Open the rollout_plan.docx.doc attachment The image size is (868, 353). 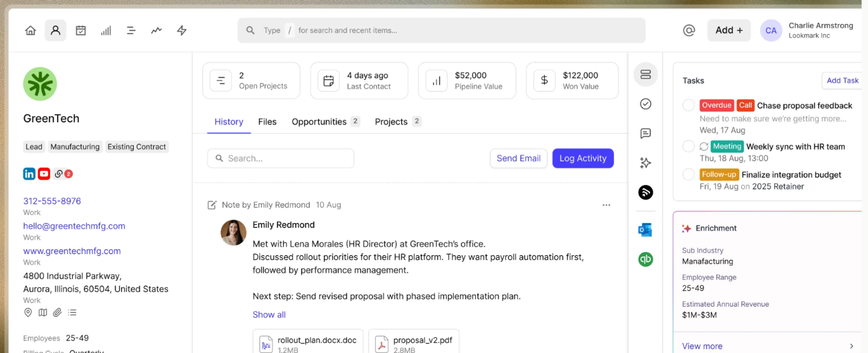click(x=308, y=342)
